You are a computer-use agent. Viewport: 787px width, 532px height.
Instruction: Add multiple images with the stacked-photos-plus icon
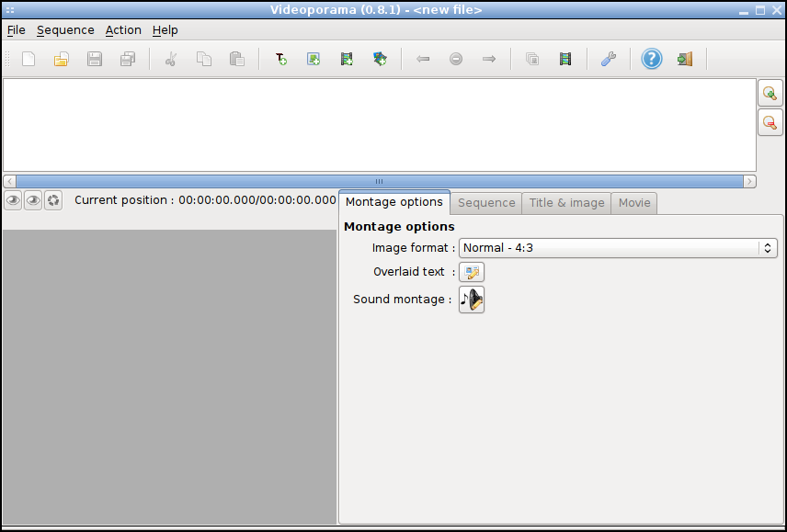380,59
